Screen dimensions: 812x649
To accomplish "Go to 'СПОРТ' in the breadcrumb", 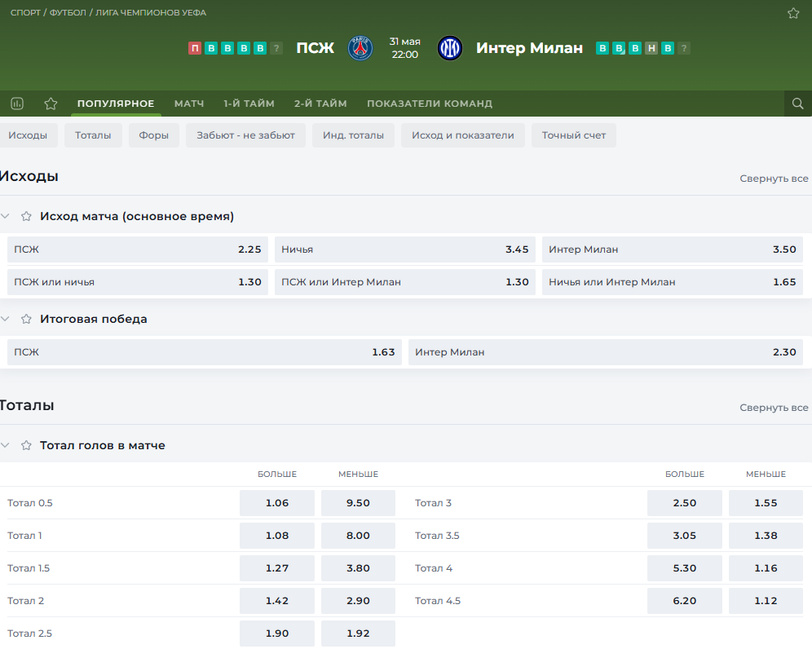I will [25, 12].
